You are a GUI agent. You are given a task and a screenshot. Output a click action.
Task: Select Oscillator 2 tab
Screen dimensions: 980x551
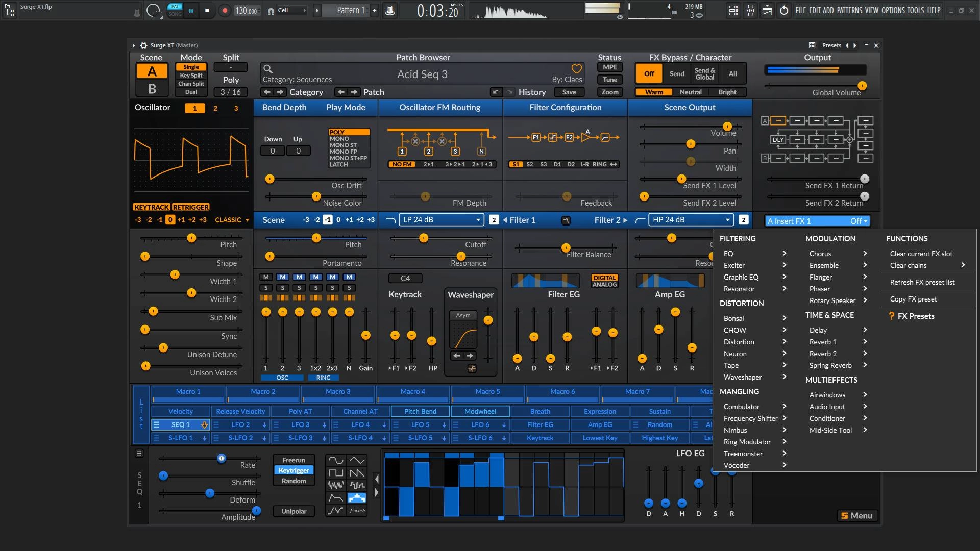pos(215,108)
